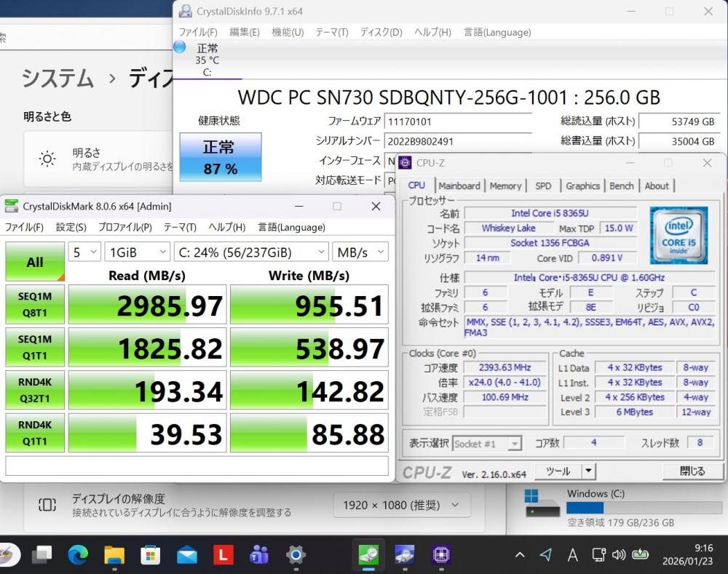Viewport: 728px width, 574px height.
Task: Switch to the Memory tab in CPU-Z
Action: point(505,186)
